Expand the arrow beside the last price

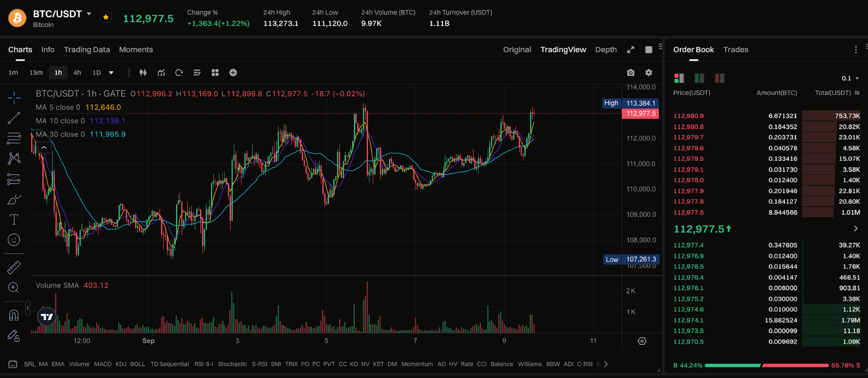pyautogui.click(x=856, y=229)
